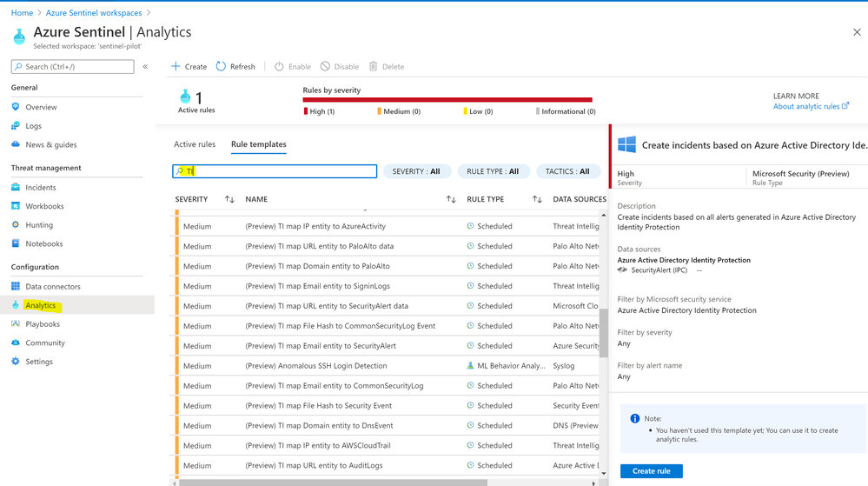Sort by the Rule Type column arrows
Viewport: 868px width, 486px height.
coord(537,199)
